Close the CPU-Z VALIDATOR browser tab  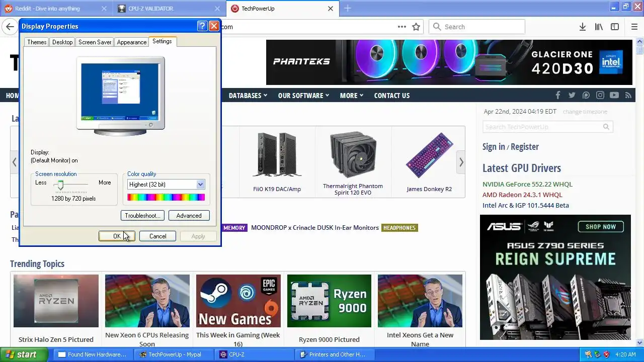[217, 9]
